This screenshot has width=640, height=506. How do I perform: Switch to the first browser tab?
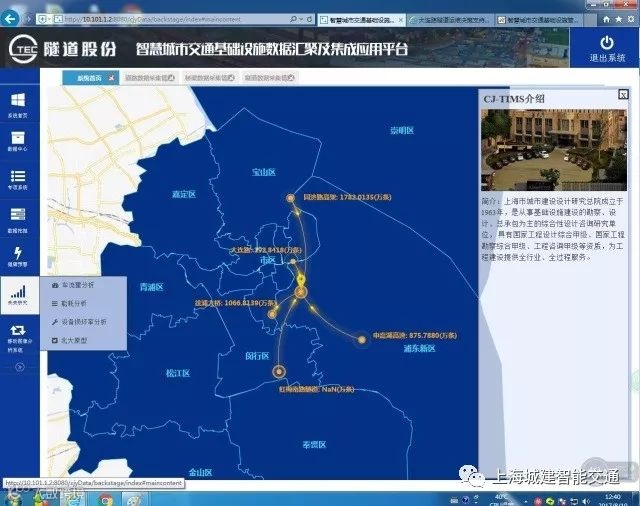[x=360, y=20]
